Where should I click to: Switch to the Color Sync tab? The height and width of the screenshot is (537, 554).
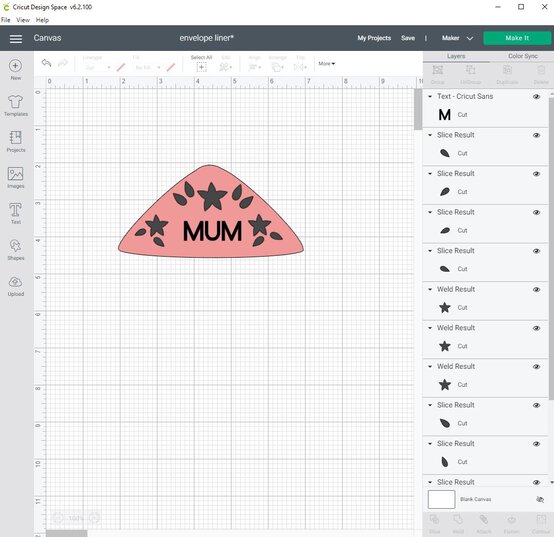(x=523, y=57)
